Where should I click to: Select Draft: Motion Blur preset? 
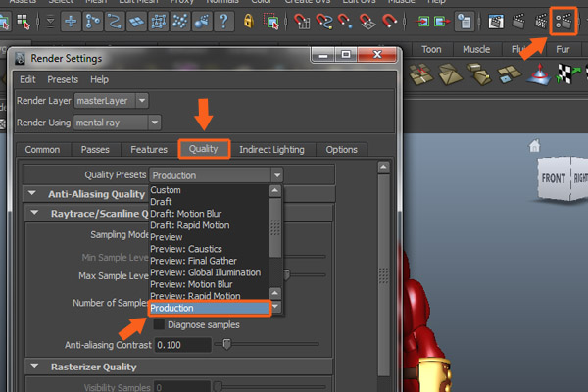209,214
